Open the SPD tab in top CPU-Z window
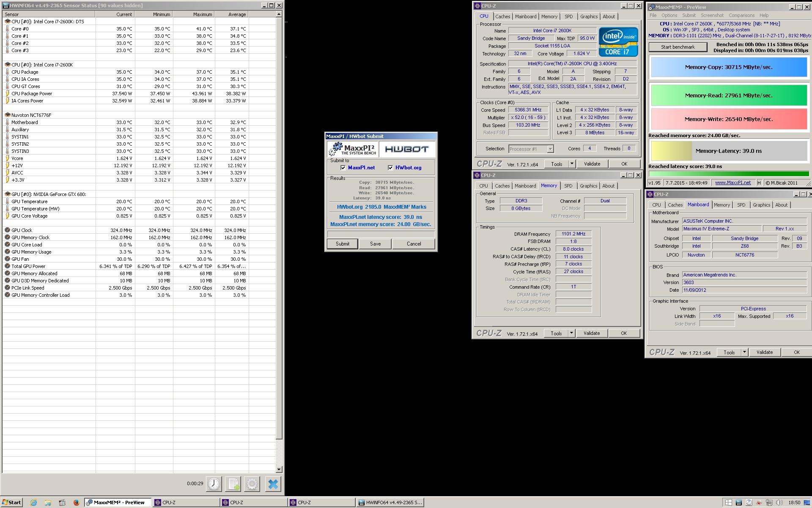 point(568,17)
